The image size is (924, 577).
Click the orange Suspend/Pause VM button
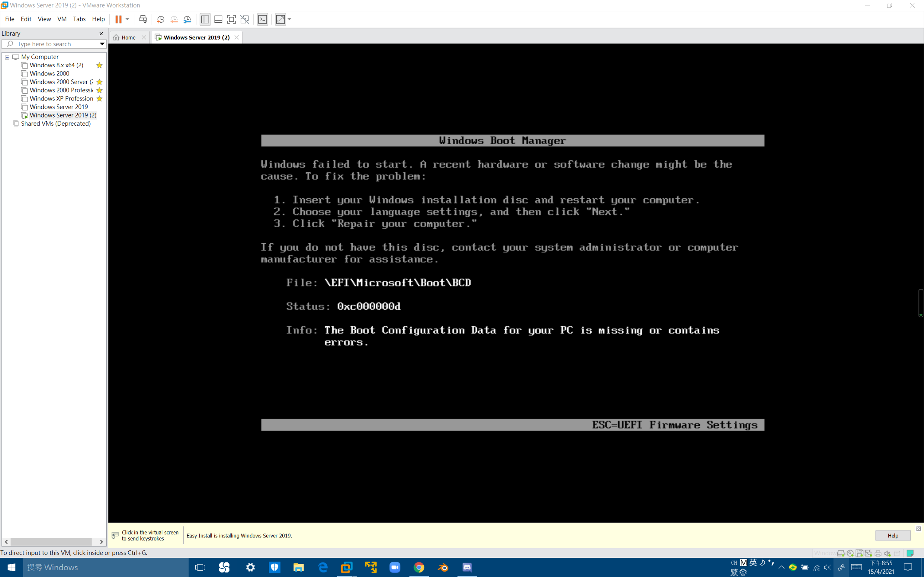118,19
